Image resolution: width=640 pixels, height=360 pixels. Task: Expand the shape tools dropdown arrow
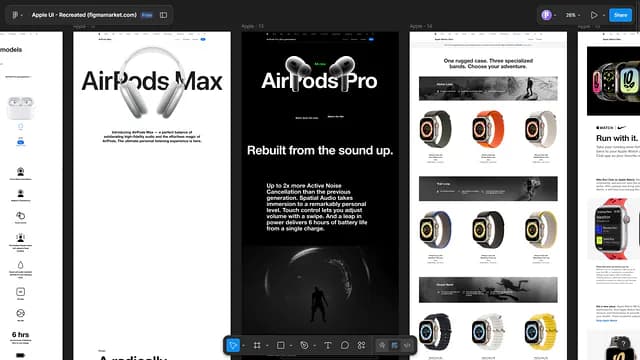pyautogui.click(x=291, y=346)
